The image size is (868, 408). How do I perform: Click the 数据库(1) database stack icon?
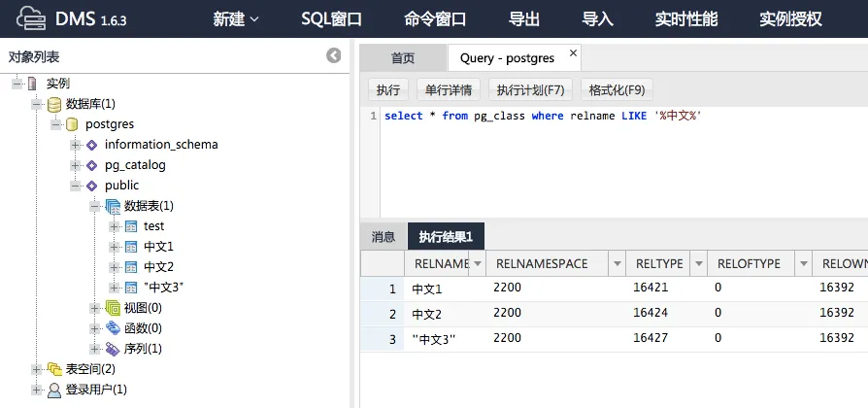click(54, 104)
